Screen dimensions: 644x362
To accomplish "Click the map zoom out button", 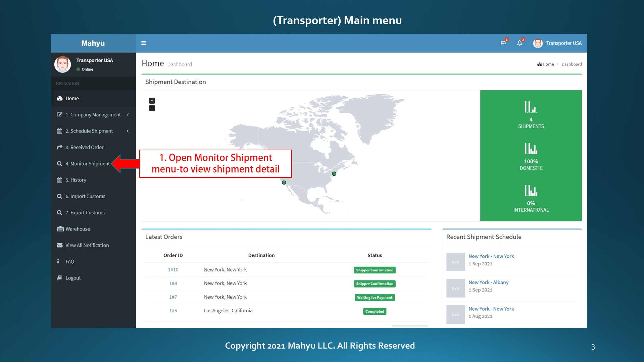I will (152, 108).
